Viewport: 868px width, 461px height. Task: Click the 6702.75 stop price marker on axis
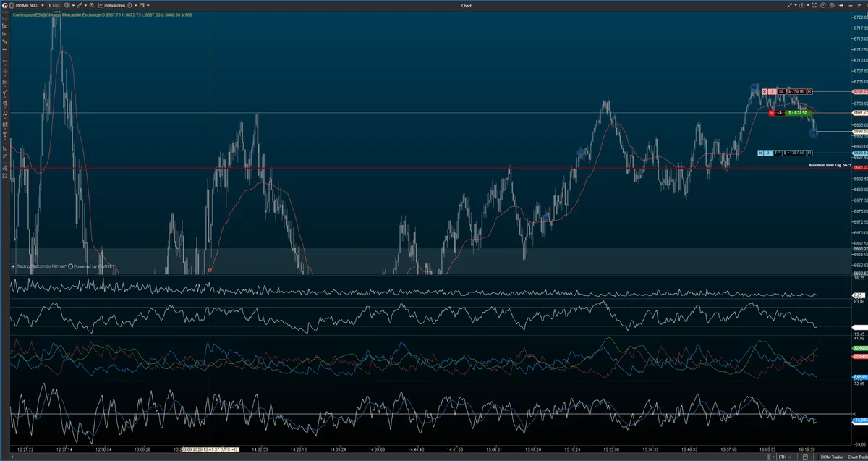(x=860, y=92)
